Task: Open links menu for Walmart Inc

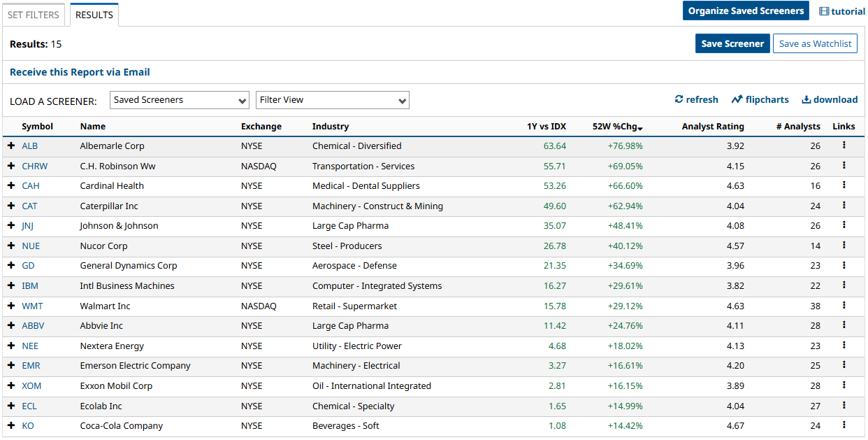Action: [844, 306]
